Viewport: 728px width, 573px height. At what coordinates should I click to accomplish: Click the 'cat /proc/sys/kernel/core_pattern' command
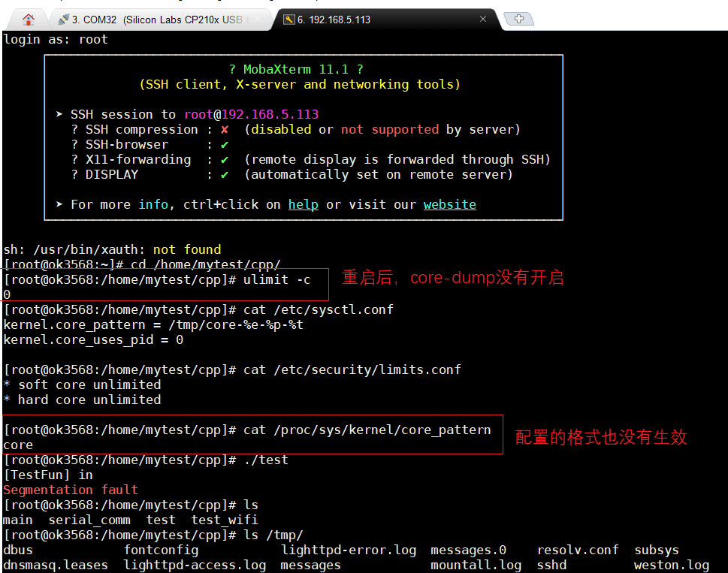[x=247, y=430]
